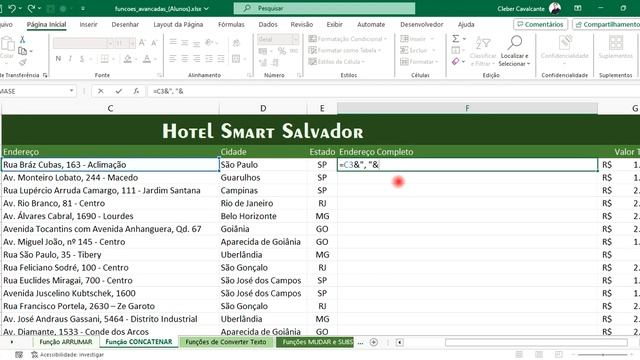
Task: Open the Name Box dropdown arrow
Action: point(71,91)
